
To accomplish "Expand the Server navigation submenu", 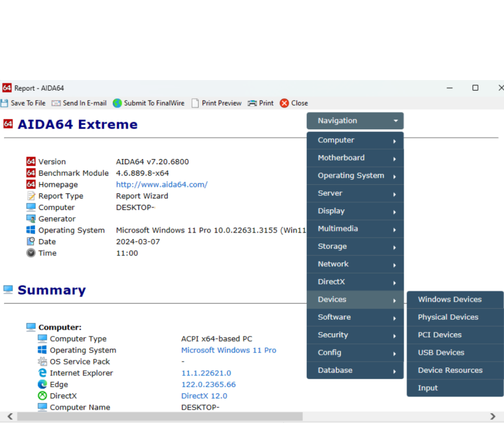I will click(355, 193).
